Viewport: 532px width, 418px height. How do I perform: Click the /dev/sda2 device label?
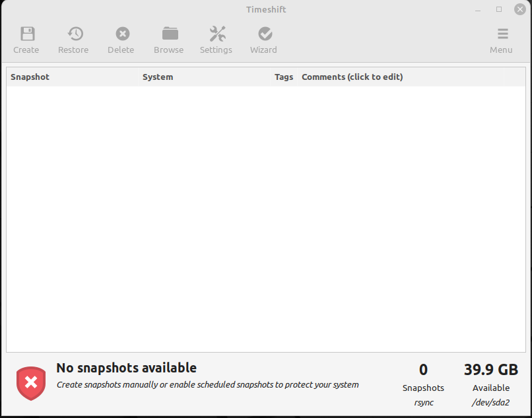(x=491, y=402)
